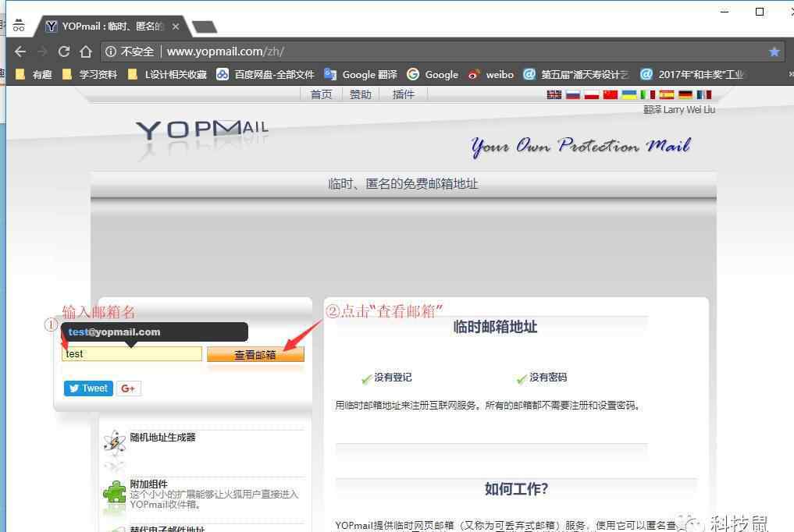Go to 首页 in the site menu
The width and height of the screenshot is (794, 532).
click(321, 94)
